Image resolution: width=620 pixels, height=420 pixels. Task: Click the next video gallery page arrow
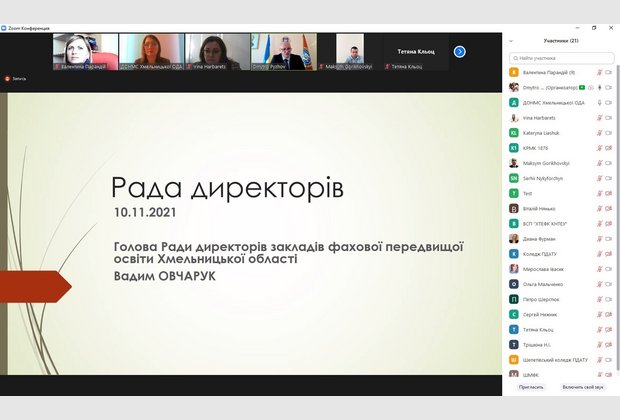[460, 51]
